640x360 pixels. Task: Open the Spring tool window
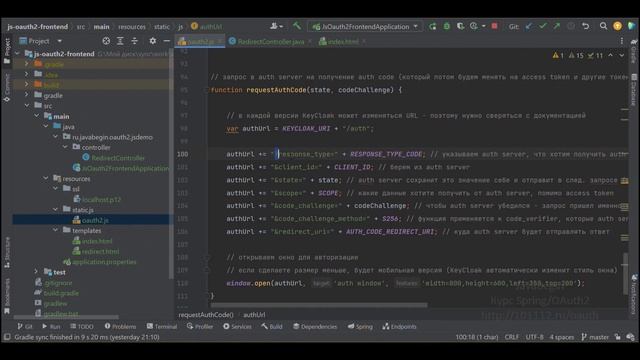360,327
